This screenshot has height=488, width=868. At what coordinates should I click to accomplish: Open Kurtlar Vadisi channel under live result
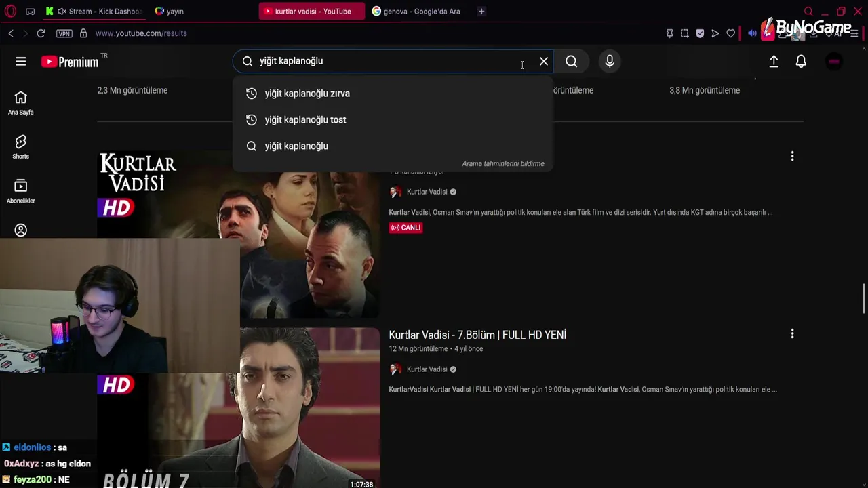pyautogui.click(x=427, y=192)
